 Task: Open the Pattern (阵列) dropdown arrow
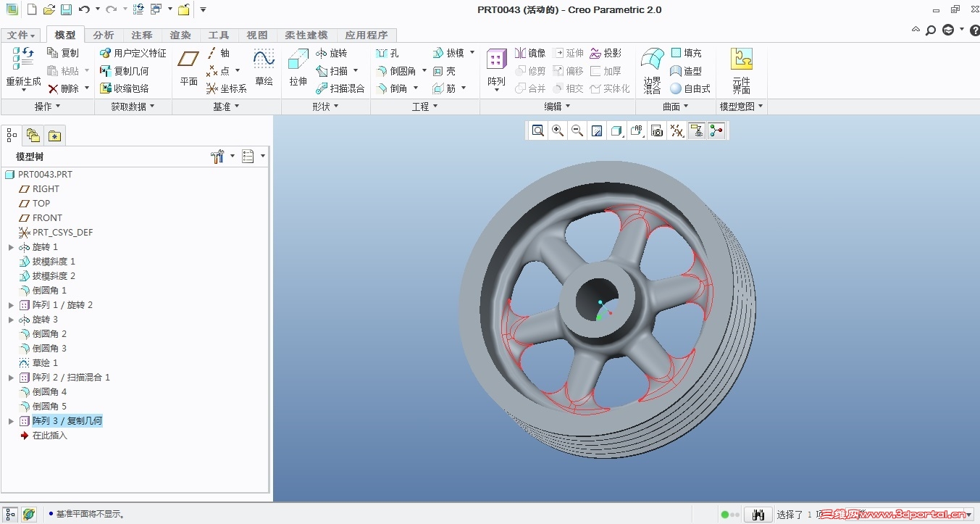click(x=496, y=91)
